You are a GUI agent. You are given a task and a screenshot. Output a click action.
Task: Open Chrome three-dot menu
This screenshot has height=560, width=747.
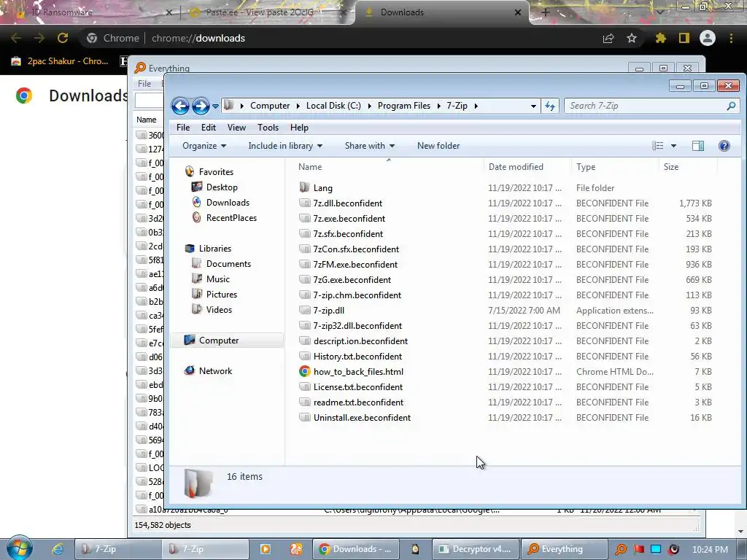(x=731, y=38)
